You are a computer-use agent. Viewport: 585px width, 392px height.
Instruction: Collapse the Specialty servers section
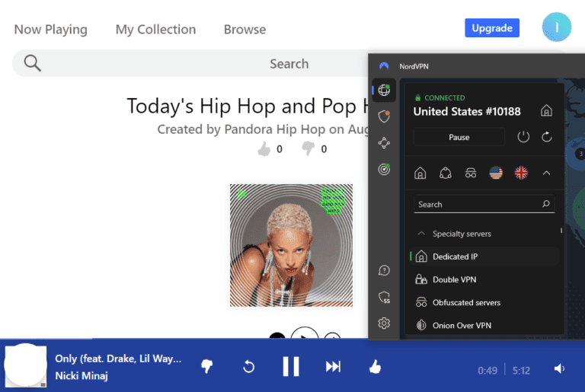pos(420,234)
